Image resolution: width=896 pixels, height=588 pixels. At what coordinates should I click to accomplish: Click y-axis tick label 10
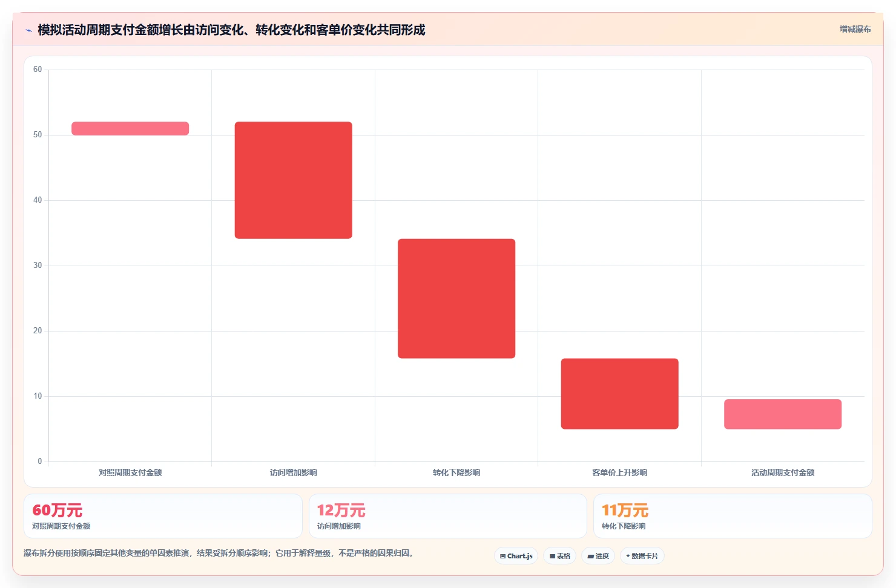(x=38, y=396)
